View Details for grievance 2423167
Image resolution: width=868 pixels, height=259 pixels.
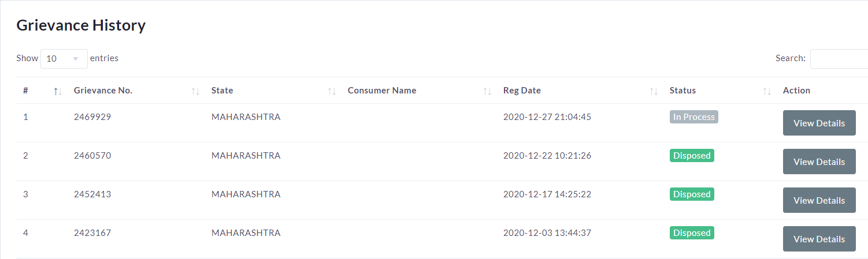[x=819, y=239]
